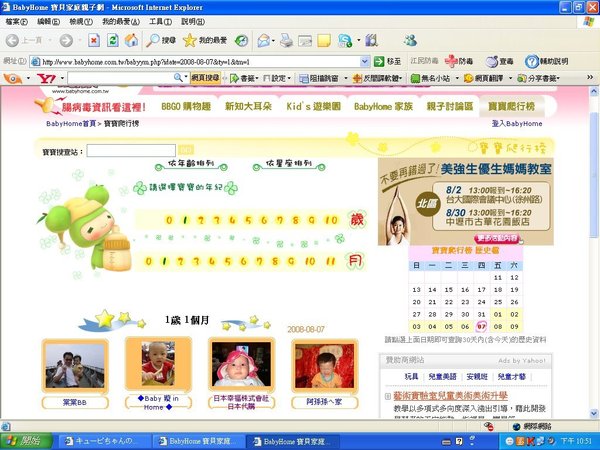Expand the bookmarks dropdown on Yahoo toolbar
This screenshot has height=450, width=600.
[x=257, y=78]
